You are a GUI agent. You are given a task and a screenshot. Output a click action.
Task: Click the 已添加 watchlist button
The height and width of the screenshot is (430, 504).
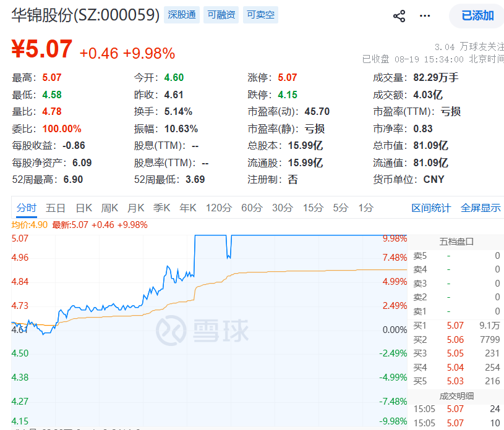[477, 15]
